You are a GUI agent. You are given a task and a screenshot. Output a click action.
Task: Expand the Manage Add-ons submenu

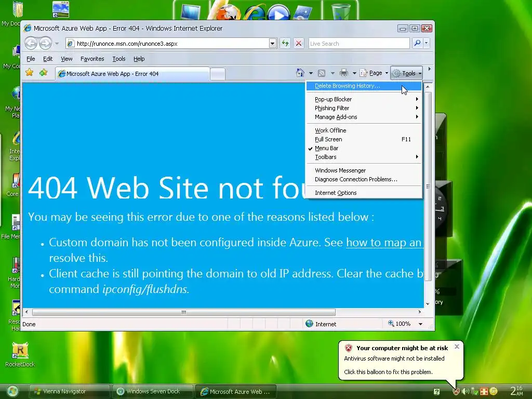(x=364, y=117)
